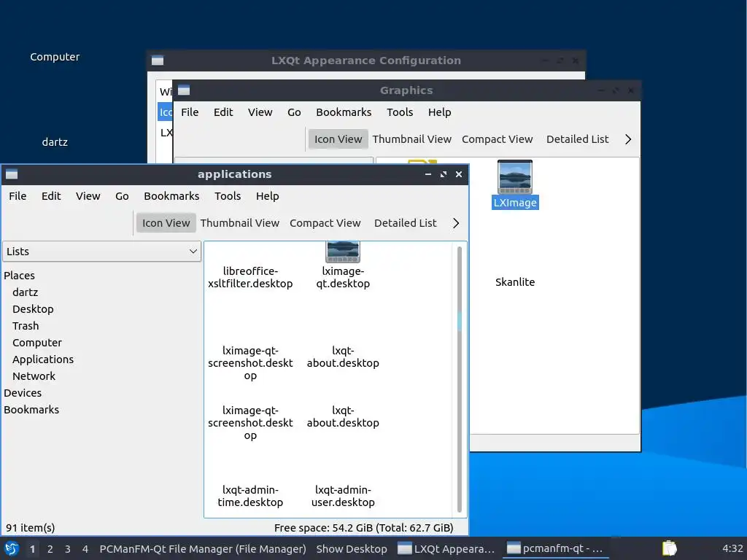This screenshot has height=560, width=747.
Task: Click the dartz desktop shortcut
Action: (x=55, y=142)
